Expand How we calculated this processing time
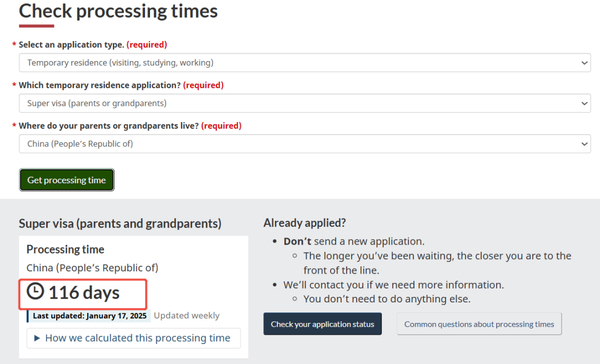600x364 pixels. click(134, 338)
